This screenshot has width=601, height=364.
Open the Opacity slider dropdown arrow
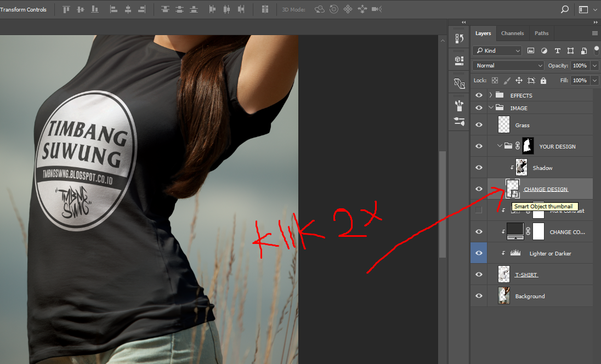594,66
